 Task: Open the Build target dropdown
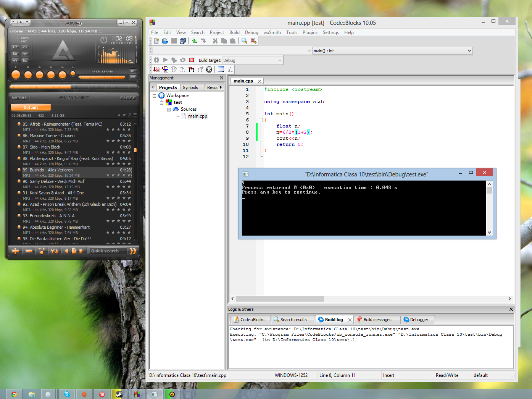[279, 60]
